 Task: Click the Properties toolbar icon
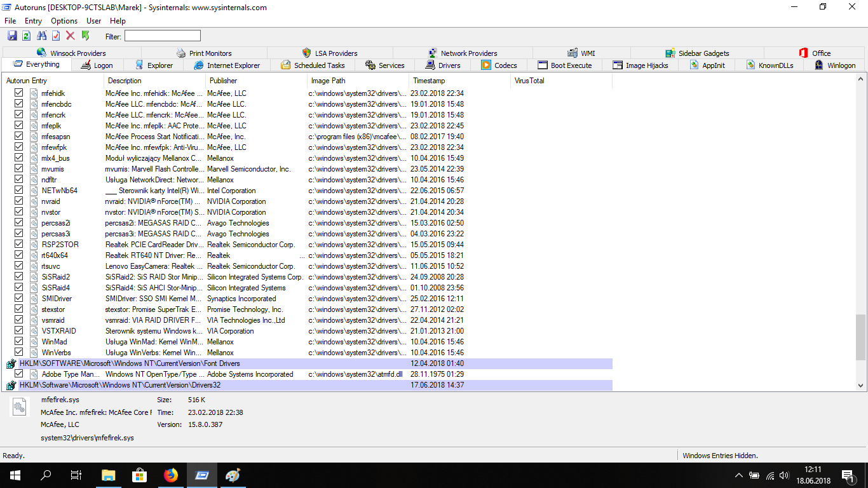tap(56, 36)
